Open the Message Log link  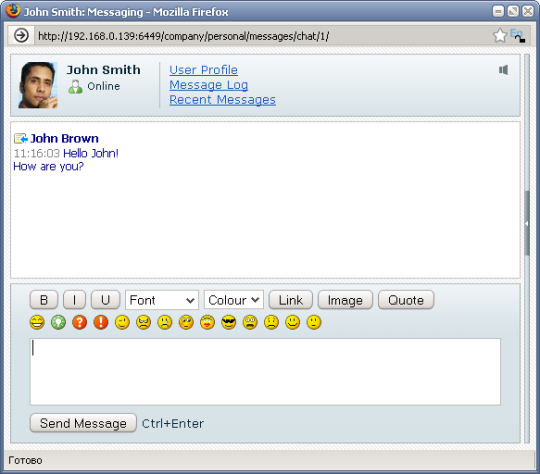[209, 85]
